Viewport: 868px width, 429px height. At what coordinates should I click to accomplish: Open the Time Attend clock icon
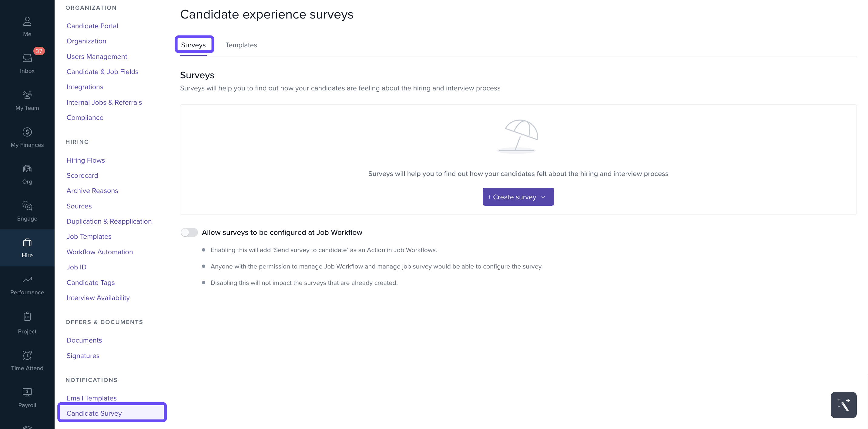click(x=27, y=356)
